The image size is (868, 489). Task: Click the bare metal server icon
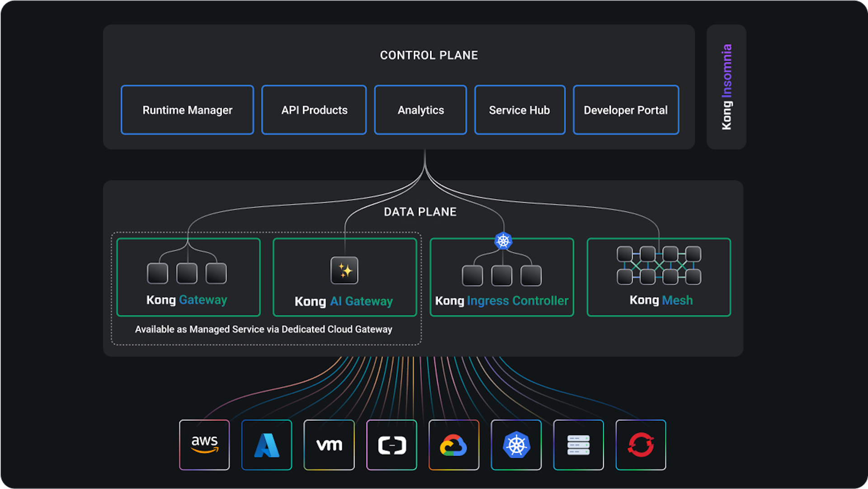578,445
